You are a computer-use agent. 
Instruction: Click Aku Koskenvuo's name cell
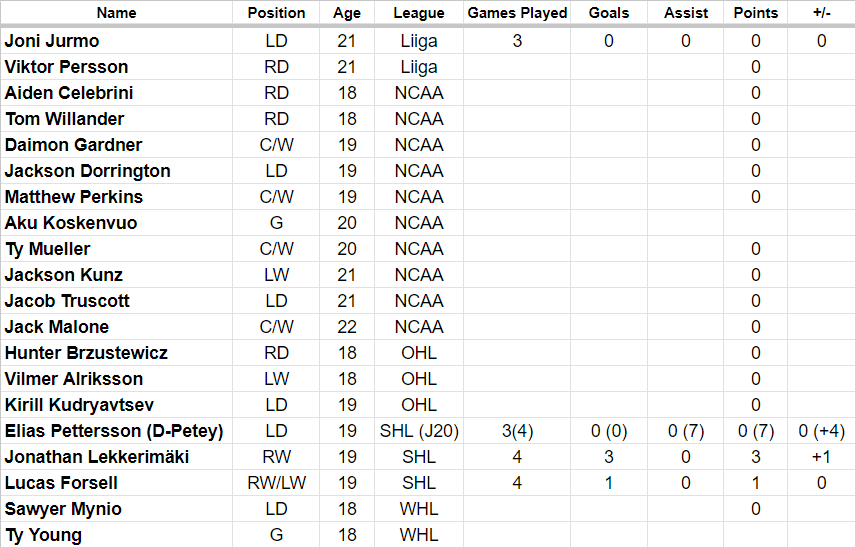click(x=71, y=223)
